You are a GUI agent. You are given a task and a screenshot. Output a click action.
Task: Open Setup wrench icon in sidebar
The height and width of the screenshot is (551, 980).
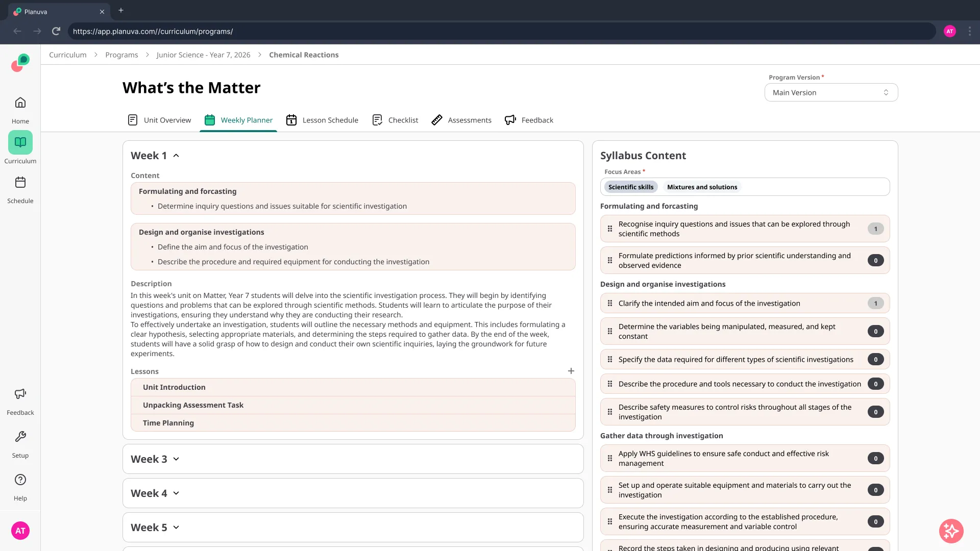tap(20, 437)
